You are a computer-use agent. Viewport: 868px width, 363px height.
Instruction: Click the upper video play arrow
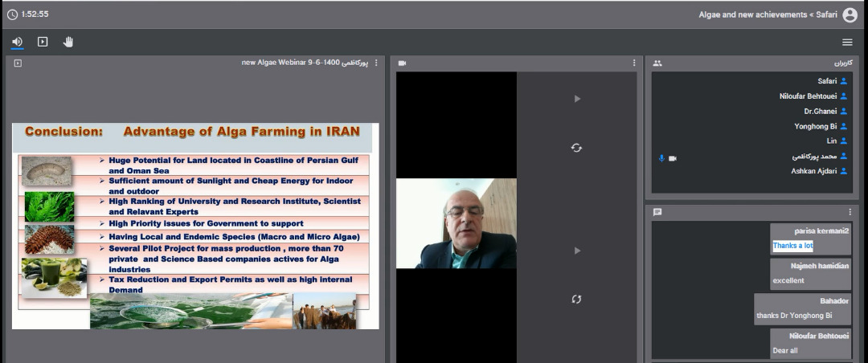coord(576,99)
